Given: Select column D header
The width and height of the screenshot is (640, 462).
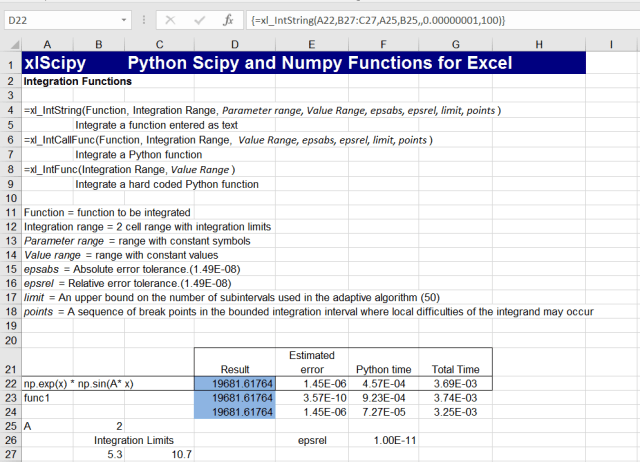Looking at the screenshot, I should (234, 44).
